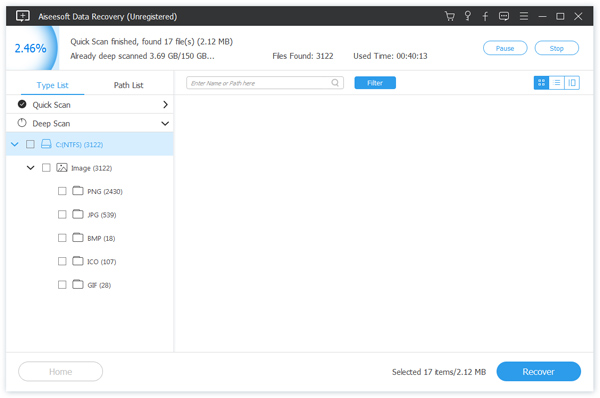Viewport: 600px width, 398px height.
Task: Tick the JPG (539) checkbox
Action: click(62, 214)
